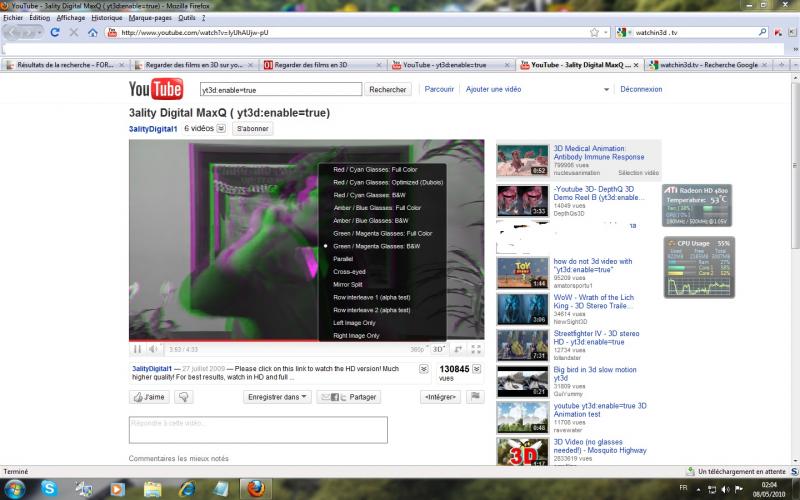The image size is (800, 500).
Task: Click the Rechercher button
Action: point(388,89)
